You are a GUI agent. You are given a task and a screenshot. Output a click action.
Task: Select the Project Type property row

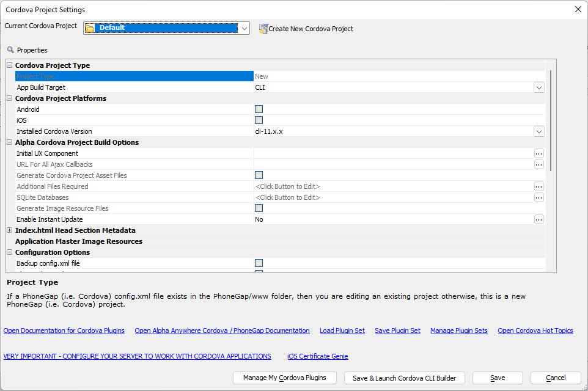coord(280,76)
